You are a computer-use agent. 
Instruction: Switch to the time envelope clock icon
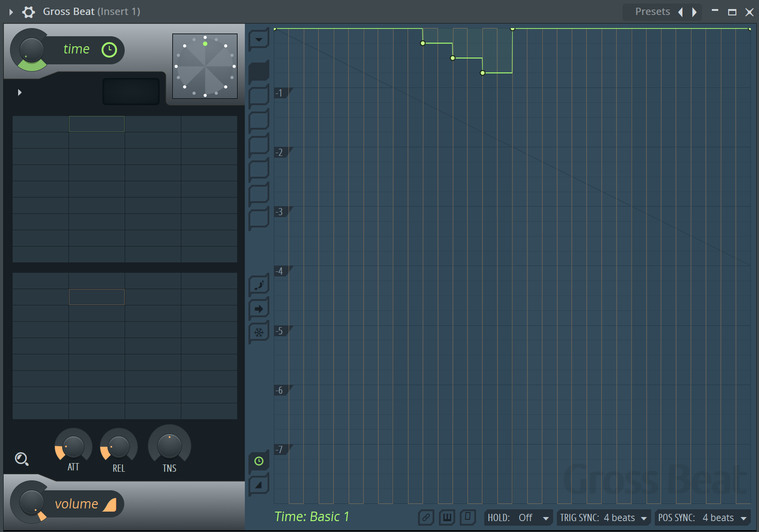[x=259, y=461]
